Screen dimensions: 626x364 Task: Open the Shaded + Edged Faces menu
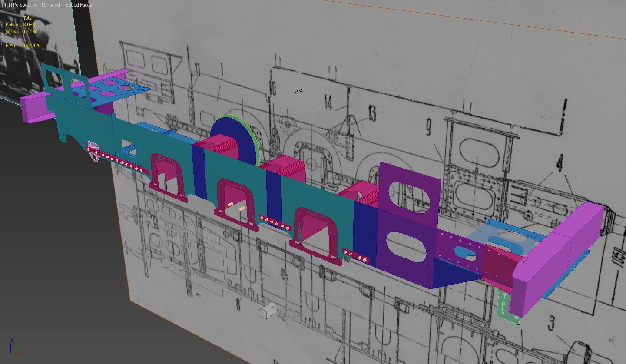68,5
